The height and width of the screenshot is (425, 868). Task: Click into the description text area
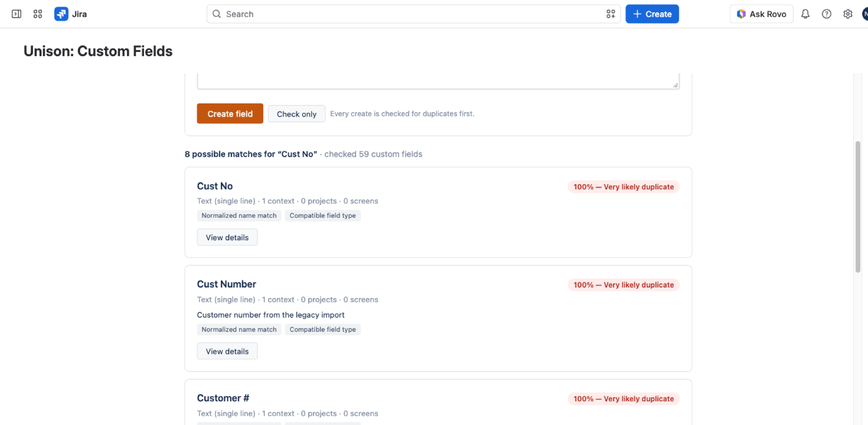[x=438, y=81]
